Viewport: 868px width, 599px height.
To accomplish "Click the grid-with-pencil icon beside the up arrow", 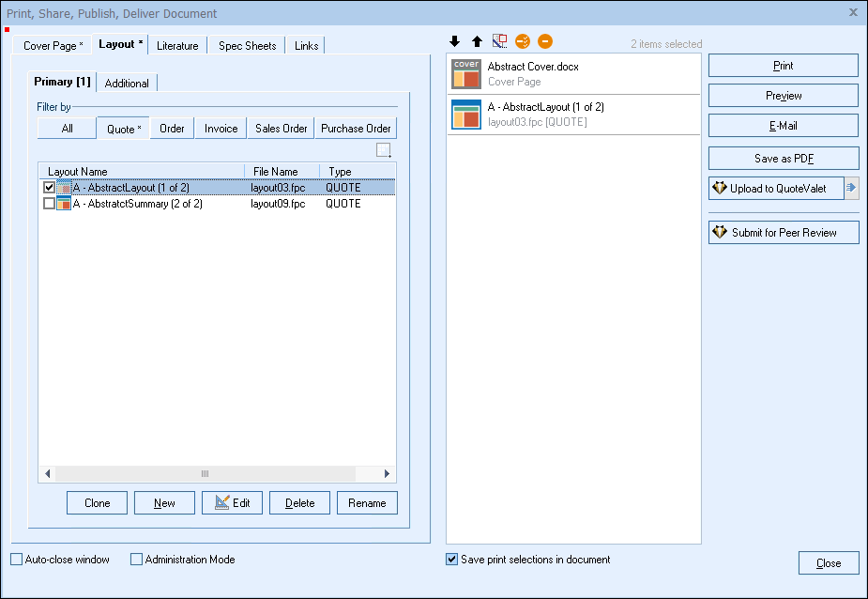I will tap(499, 41).
